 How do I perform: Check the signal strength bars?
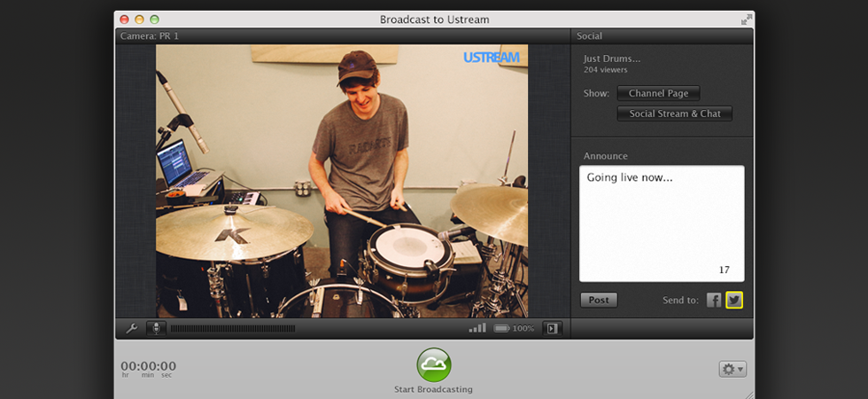[x=477, y=328]
